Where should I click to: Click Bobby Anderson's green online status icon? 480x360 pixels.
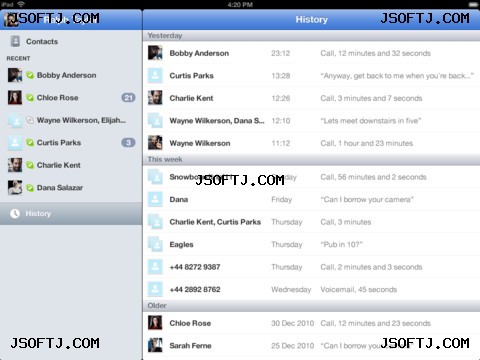(x=30, y=75)
